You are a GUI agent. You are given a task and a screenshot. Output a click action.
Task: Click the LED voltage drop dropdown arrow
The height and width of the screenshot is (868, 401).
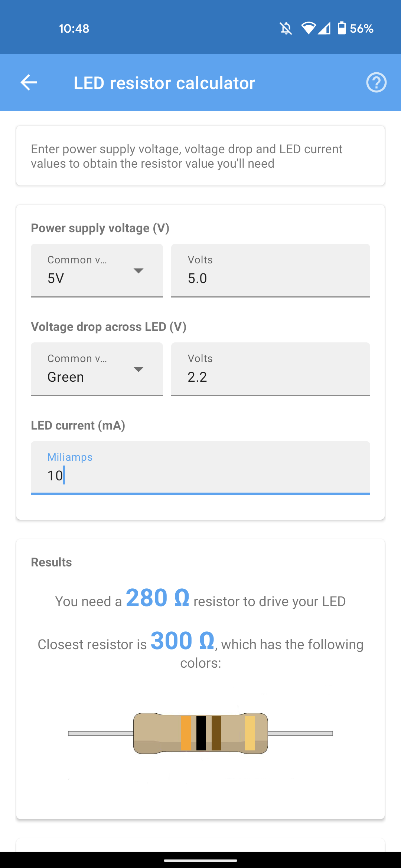[x=138, y=369]
